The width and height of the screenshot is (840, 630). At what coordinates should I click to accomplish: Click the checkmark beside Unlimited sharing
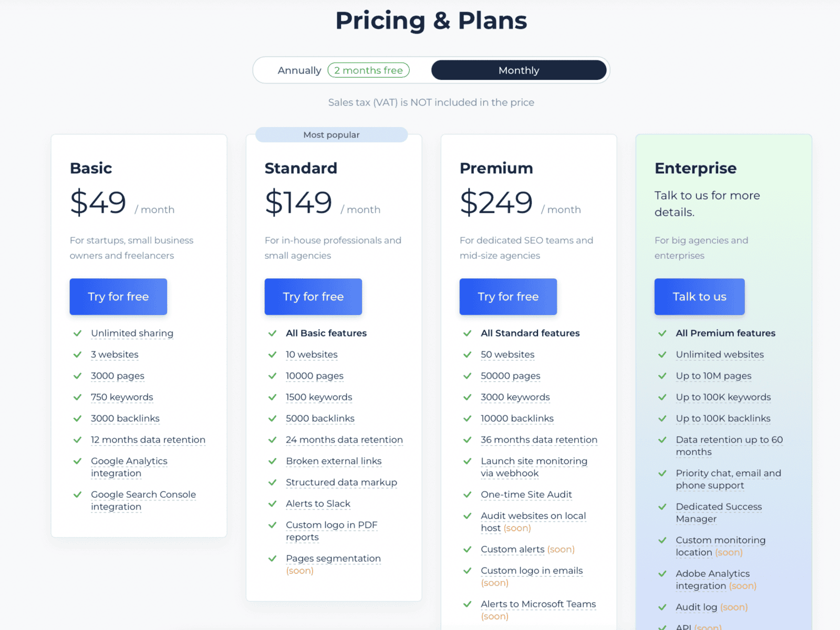coord(78,333)
